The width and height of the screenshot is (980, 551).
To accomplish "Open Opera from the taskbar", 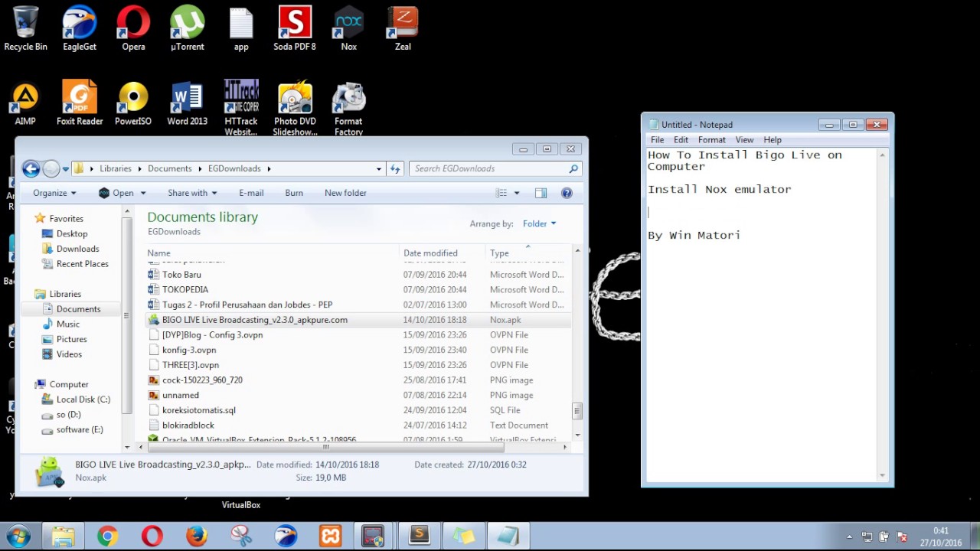I will 152,536.
